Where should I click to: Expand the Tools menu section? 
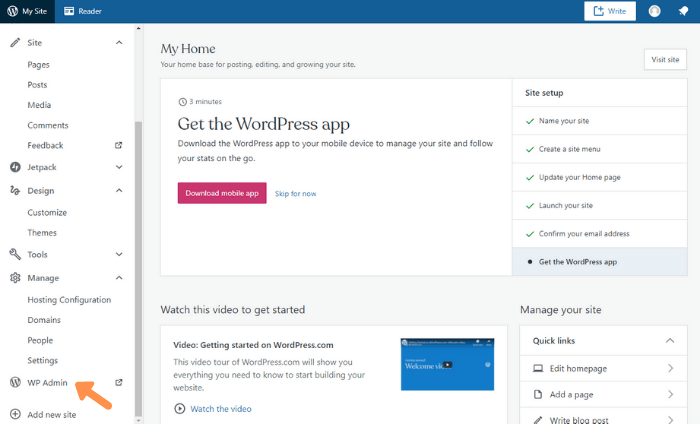point(119,254)
